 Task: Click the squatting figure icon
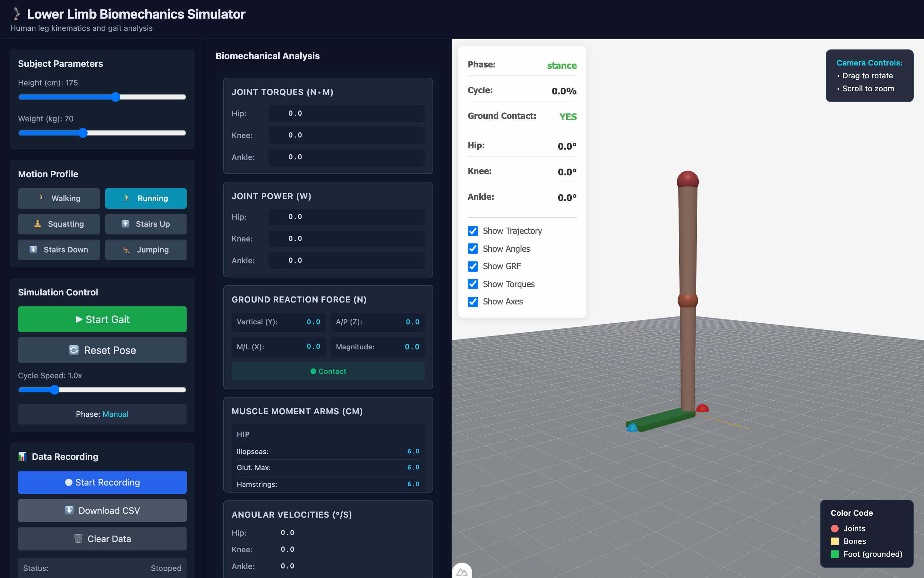pyautogui.click(x=38, y=223)
